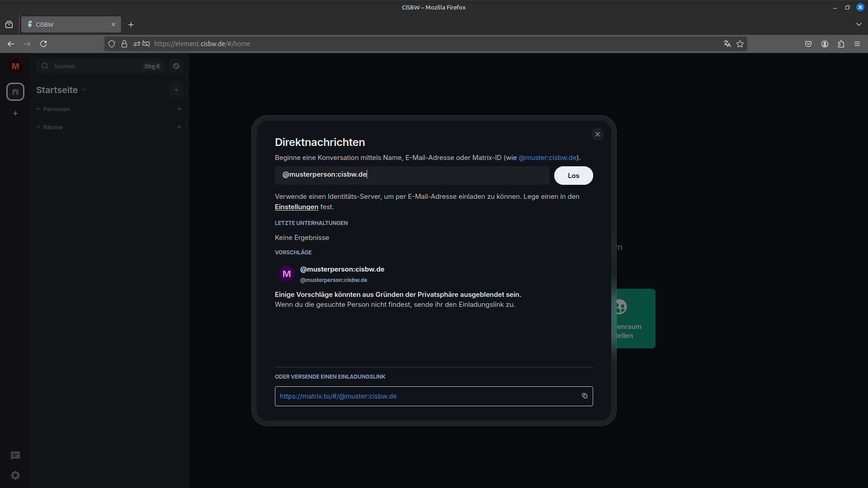Open quick settings gear icon
The image size is (868, 488).
pyautogui.click(x=15, y=475)
